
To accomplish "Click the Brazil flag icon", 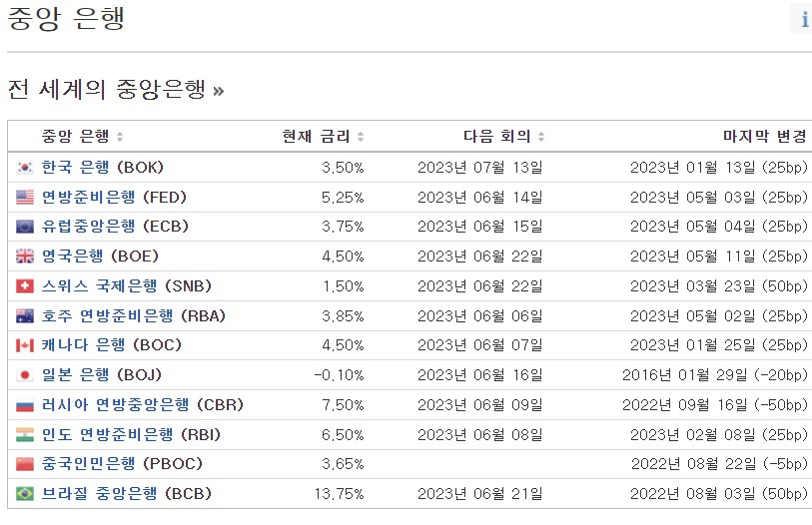I will [x=25, y=493].
